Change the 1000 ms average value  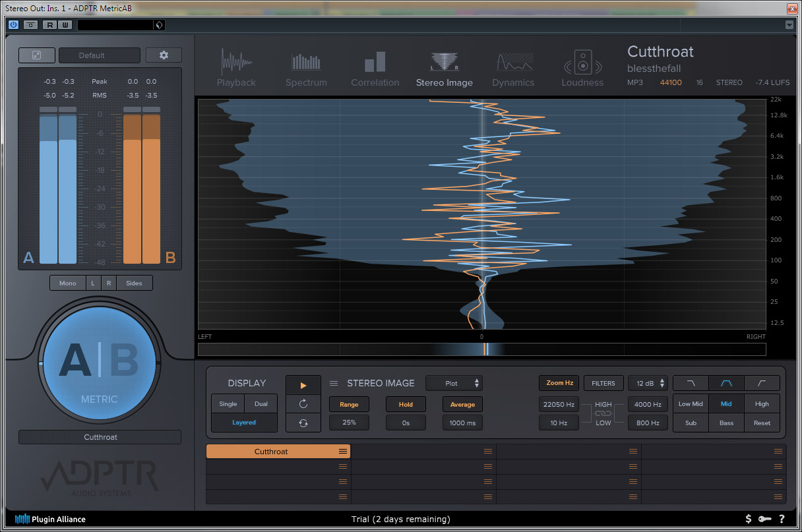(462, 423)
